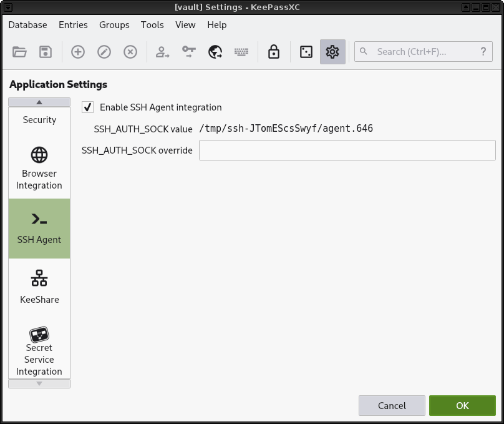Click the Auto-Type keyboard icon
504x424 pixels.
pyautogui.click(x=241, y=52)
